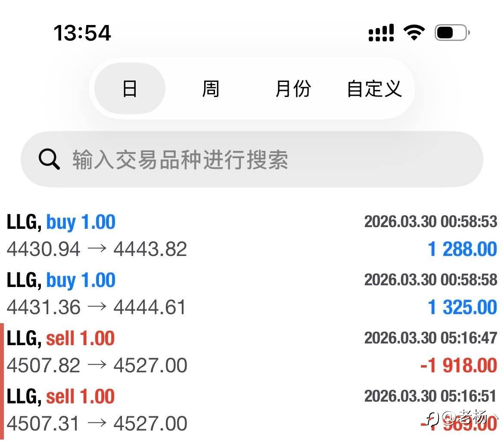Screen dimensions: 504x443
Task: Tap the battery indicator icon
Action: pyautogui.click(x=452, y=32)
